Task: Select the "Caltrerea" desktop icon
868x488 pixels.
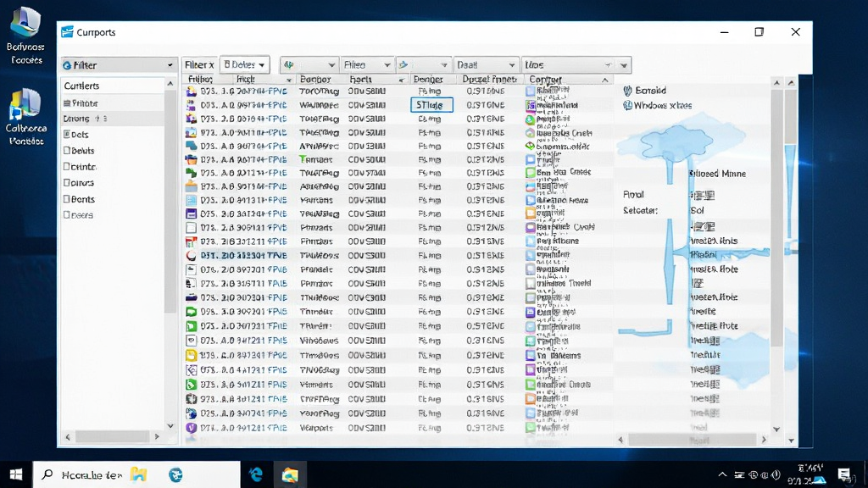Action: pyautogui.click(x=25, y=116)
